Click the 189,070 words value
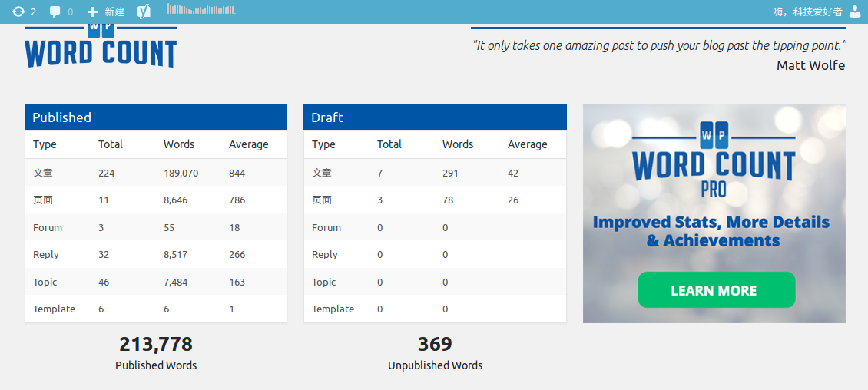868x390 pixels. [181, 174]
